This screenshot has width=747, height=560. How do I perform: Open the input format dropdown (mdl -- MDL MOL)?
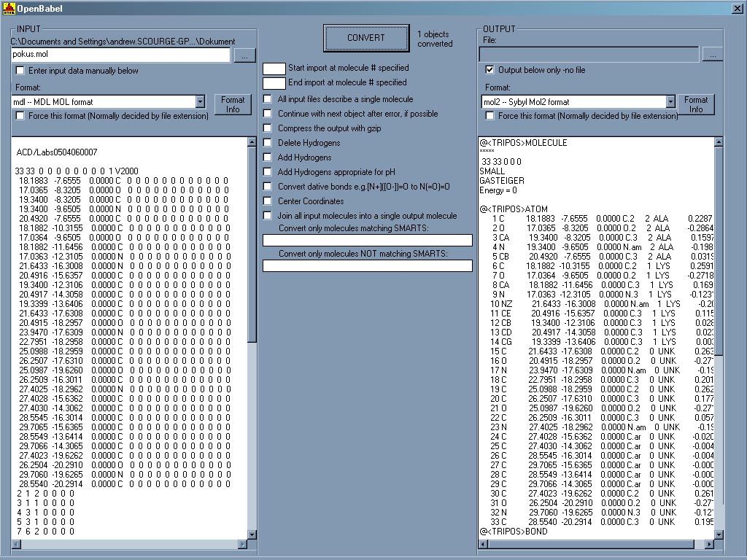[200, 101]
